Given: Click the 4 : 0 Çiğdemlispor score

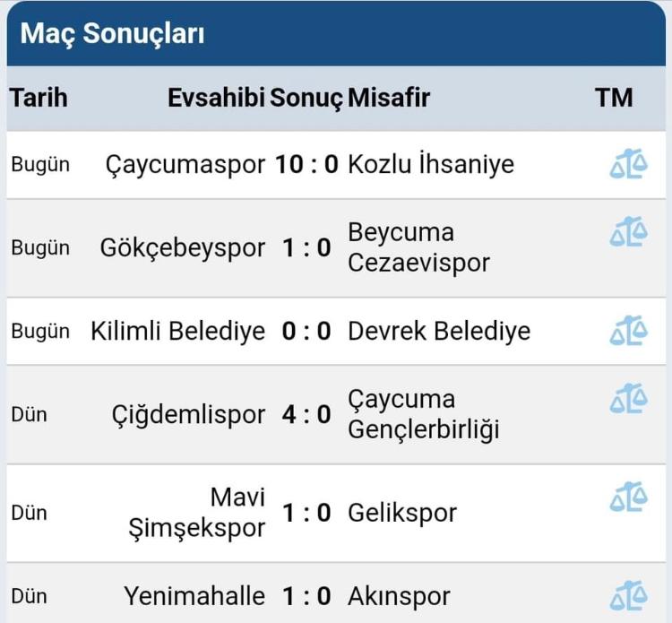Looking at the screenshot, I should coord(307,414).
